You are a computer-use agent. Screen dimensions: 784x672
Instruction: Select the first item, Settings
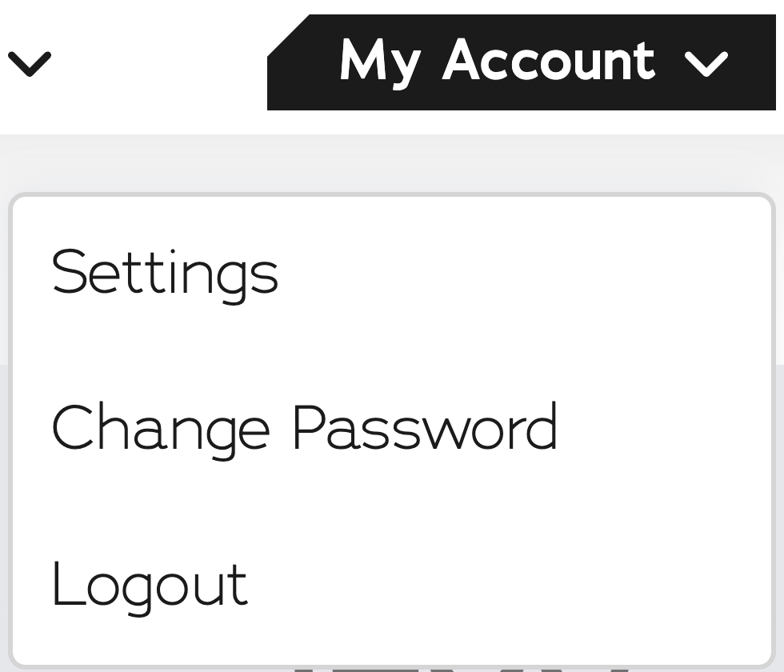[x=165, y=273]
